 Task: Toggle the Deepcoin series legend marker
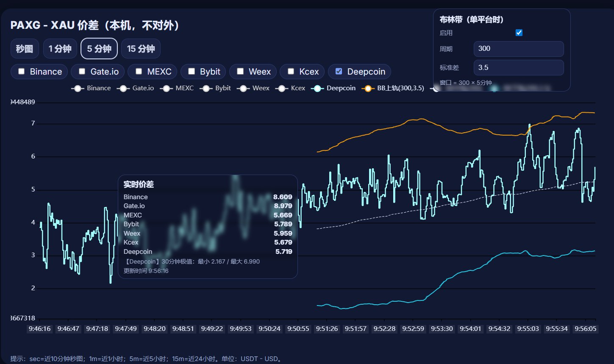pyautogui.click(x=317, y=89)
